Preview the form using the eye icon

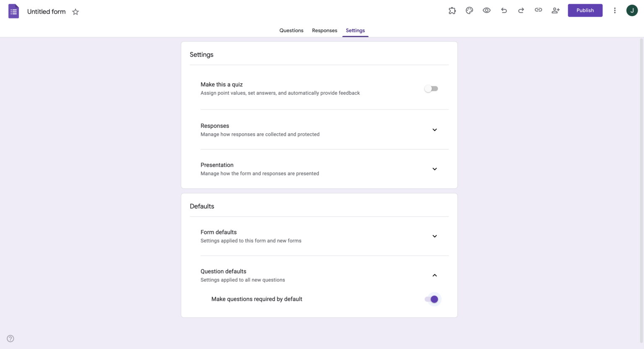pyautogui.click(x=486, y=10)
